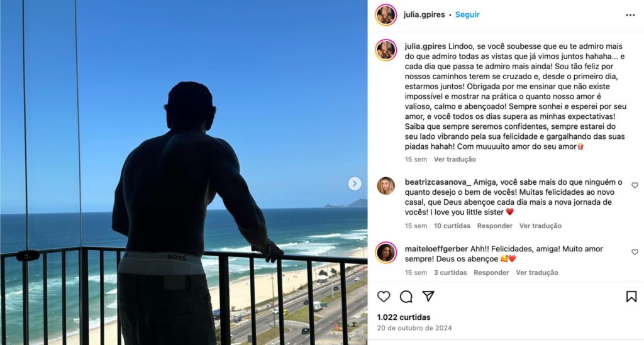Open the 1.022 curtidas likes list
644x345 pixels.
coord(404,317)
